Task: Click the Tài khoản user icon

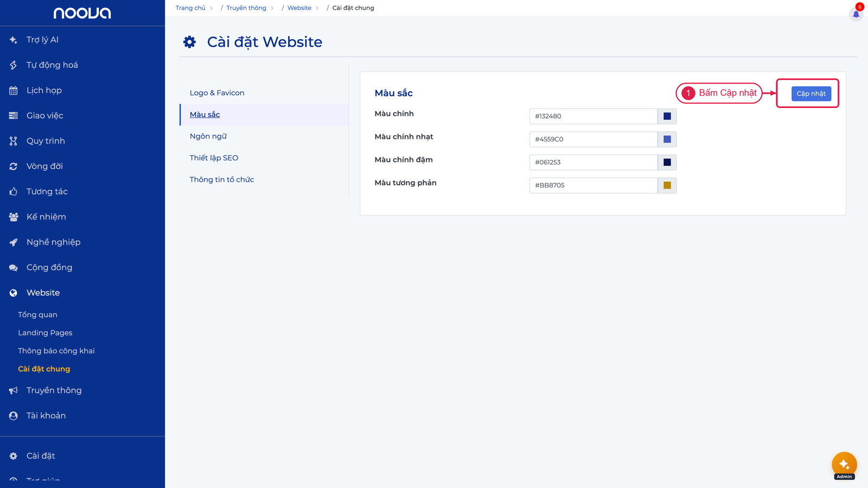Action: [x=14, y=416]
